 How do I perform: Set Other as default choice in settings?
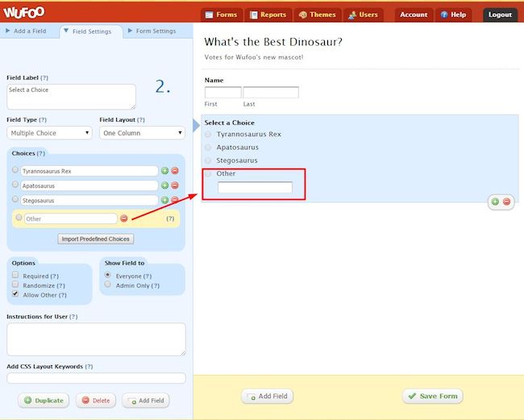click(19, 218)
